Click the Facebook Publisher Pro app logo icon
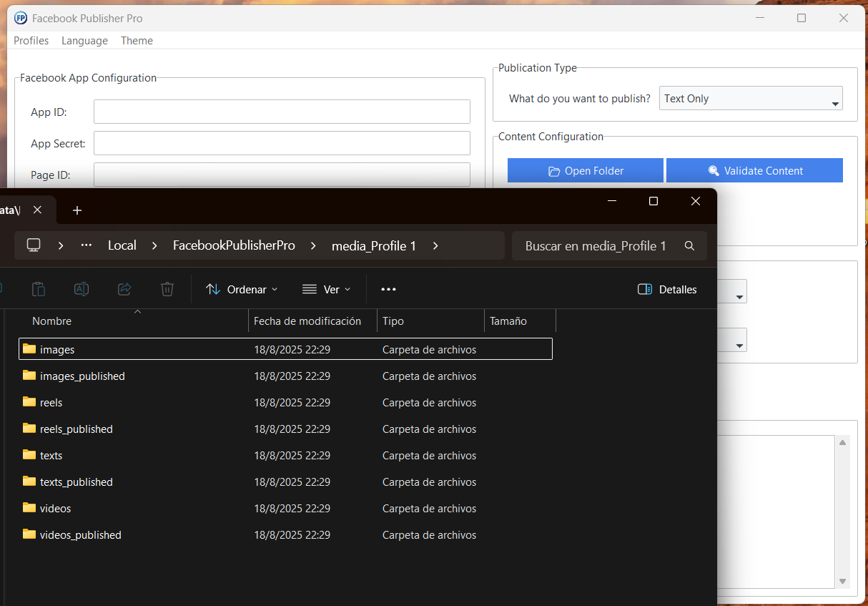 click(x=21, y=19)
